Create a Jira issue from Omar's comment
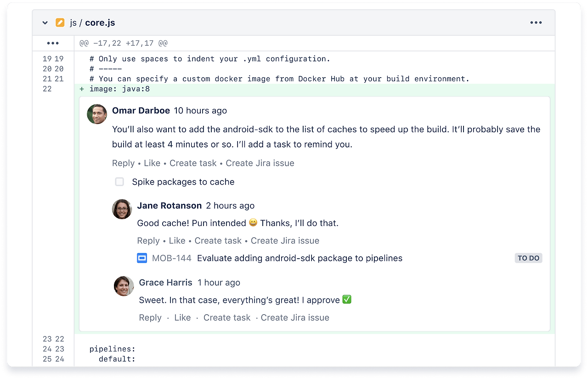588x379 pixels. click(x=260, y=163)
